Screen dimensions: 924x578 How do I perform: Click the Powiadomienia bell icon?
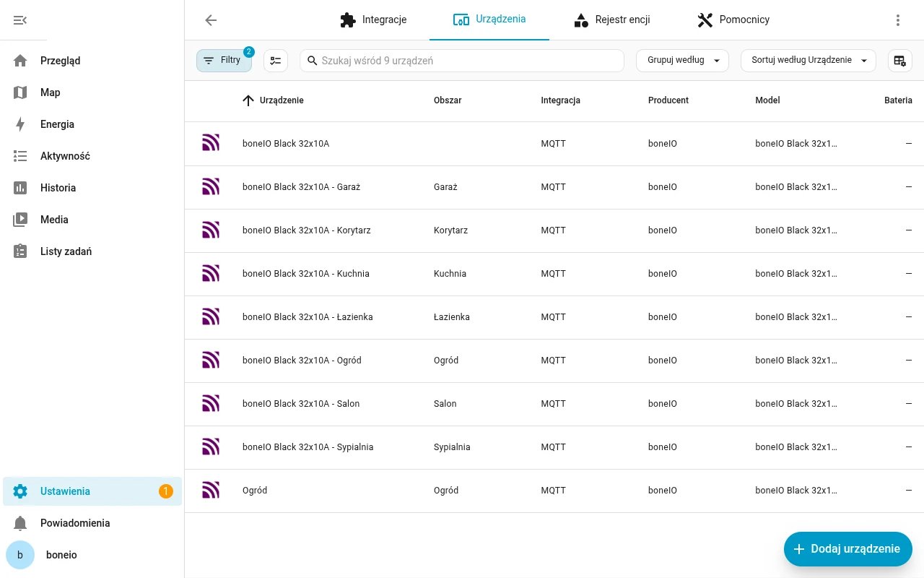[x=20, y=523]
